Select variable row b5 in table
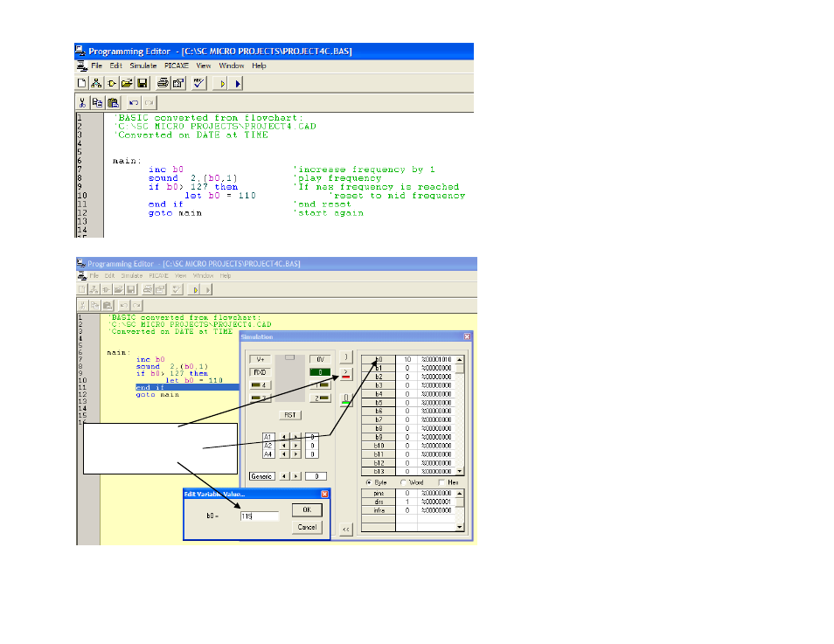This screenshot has height=644, width=834. click(x=408, y=403)
